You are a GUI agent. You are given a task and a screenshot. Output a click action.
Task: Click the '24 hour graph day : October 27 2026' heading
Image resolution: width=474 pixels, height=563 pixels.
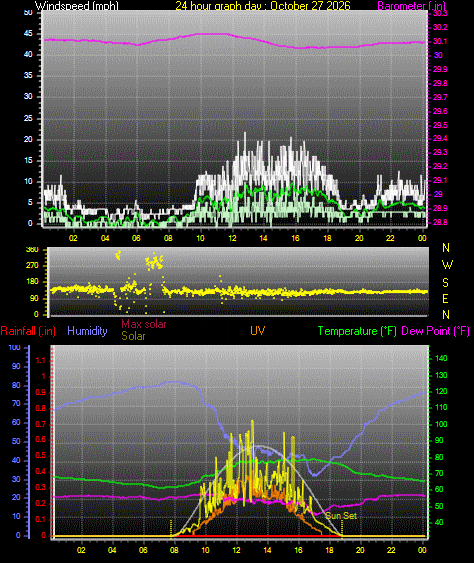(x=263, y=6)
